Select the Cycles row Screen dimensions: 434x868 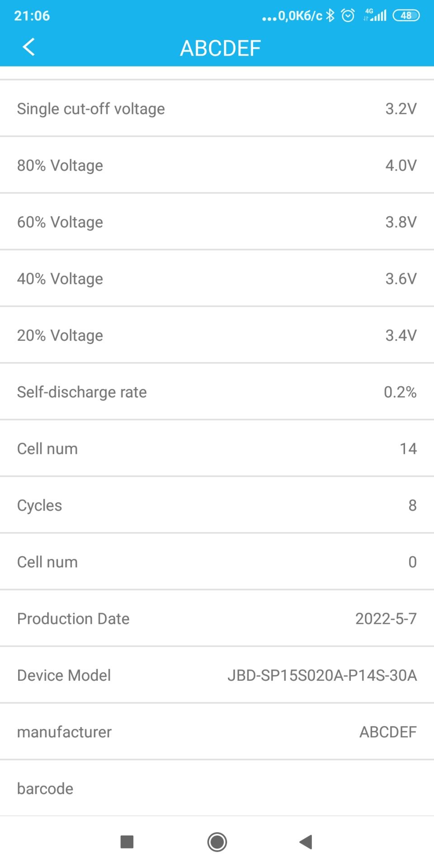(x=217, y=505)
